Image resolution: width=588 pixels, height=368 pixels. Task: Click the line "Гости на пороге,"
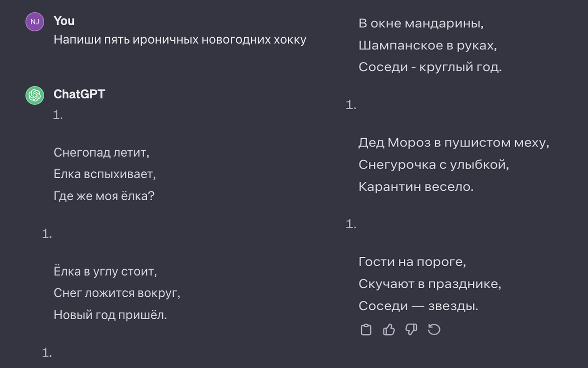point(412,262)
